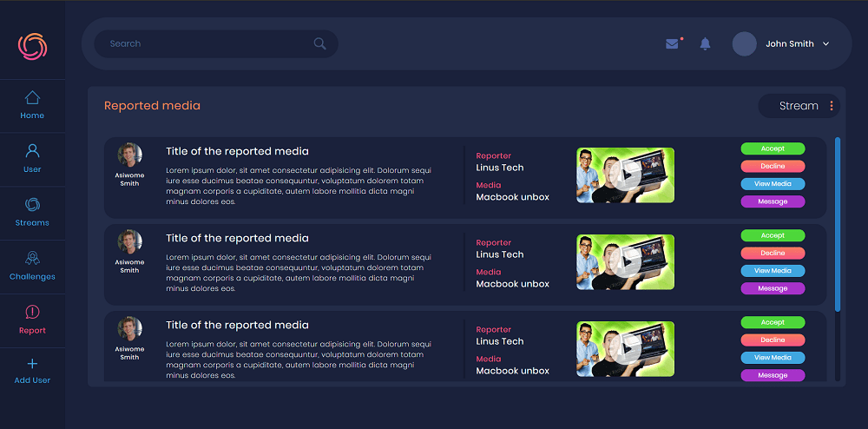Open the Stream filter dropdown
The height and width of the screenshot is (429, 868).
[798, 106]
